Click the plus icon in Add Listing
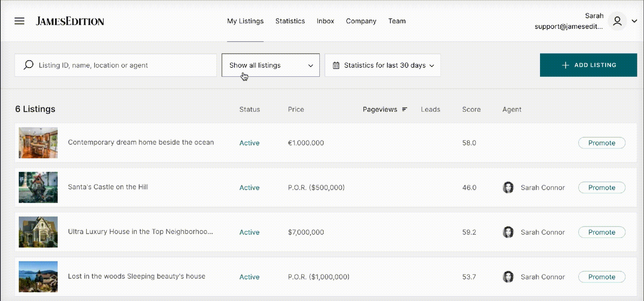Screen dimensions: 644x301 click(566, 65)
